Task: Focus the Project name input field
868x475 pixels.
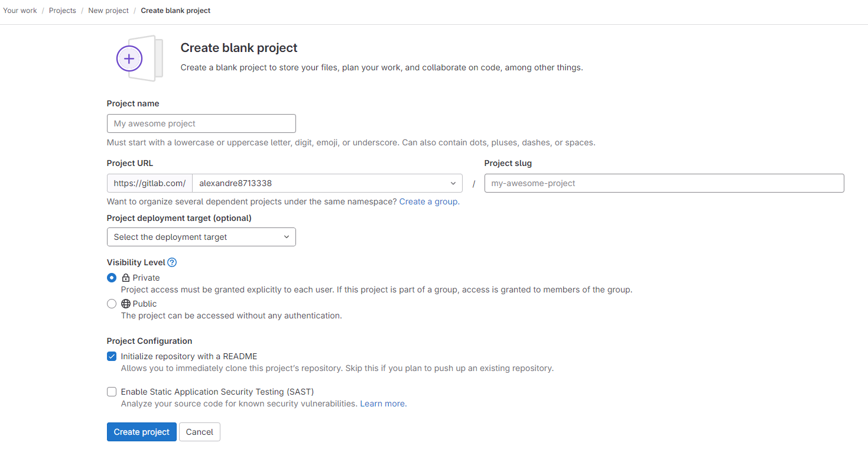Action: pyautogui.click(x=201, y=123)
